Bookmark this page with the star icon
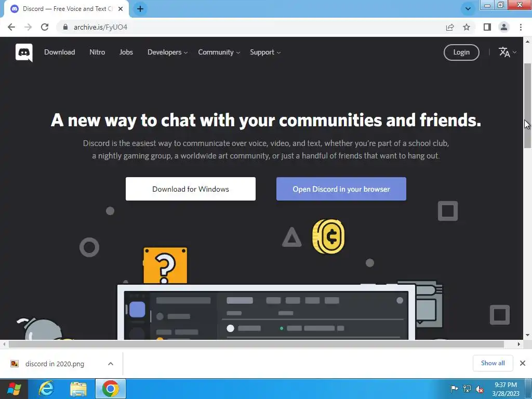Viewport: 532px width, 399px height. click(467, 27)
